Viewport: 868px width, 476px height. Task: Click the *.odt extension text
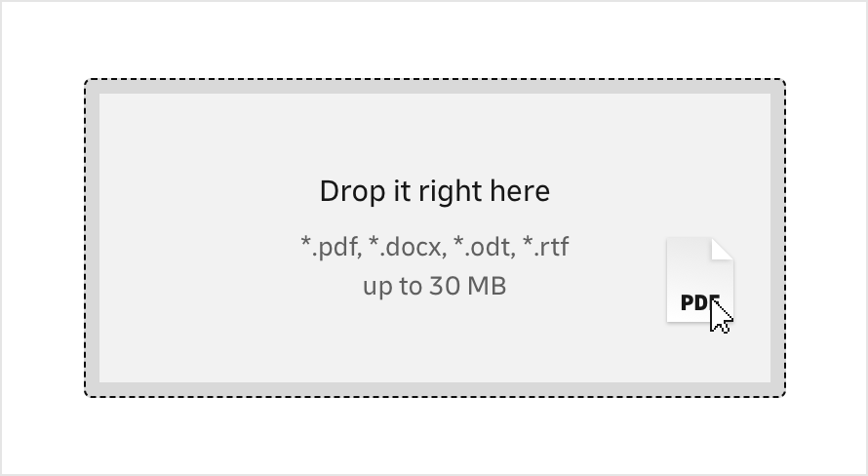pyautogui.click(x=483, y=247)
